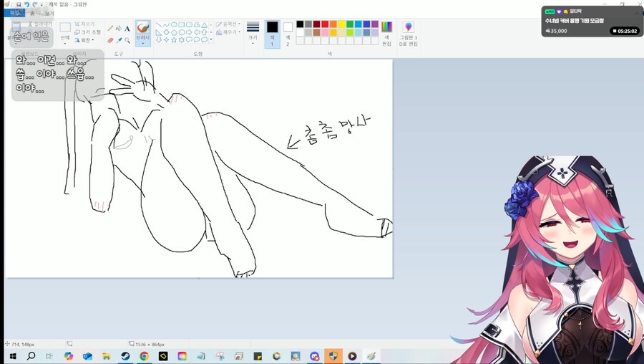Screen dimensions: 644x364
Task: Click the Undo arrow in title bar
Action: tap(26, 4)
